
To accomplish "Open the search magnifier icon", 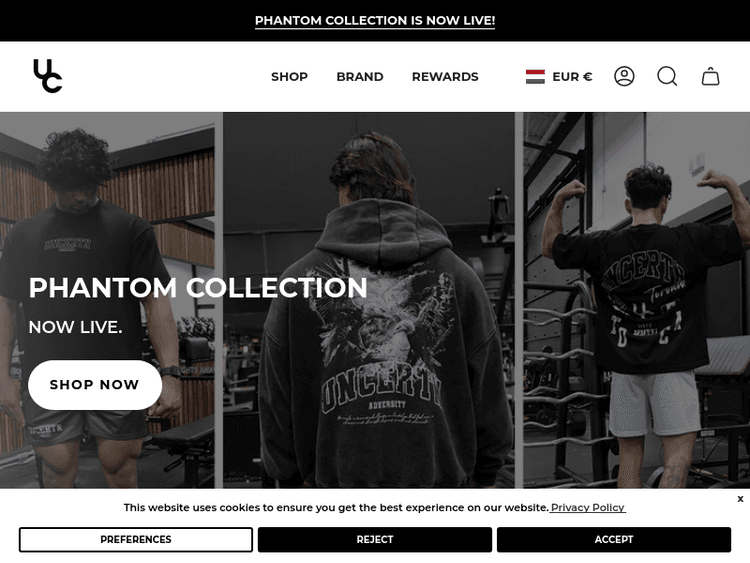I will (x=667, y=77).
